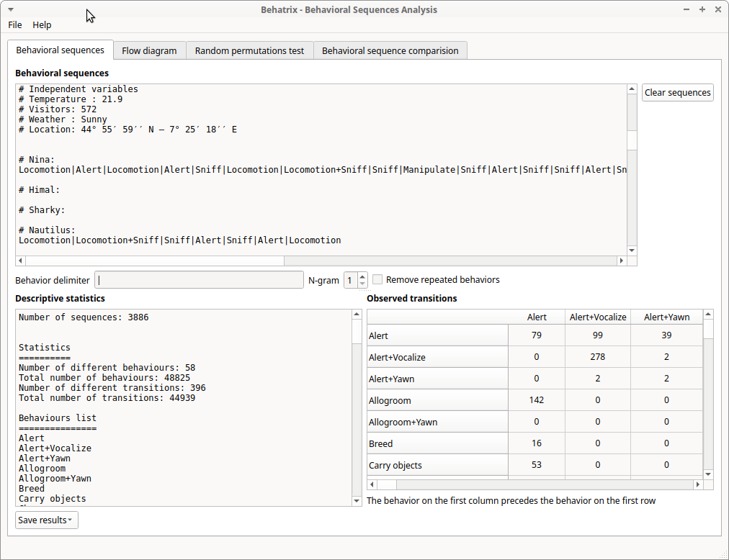
Task: Click the descriptive statistics scroll-up arrow
Action: pyautogui.click(x=357, y=314)
